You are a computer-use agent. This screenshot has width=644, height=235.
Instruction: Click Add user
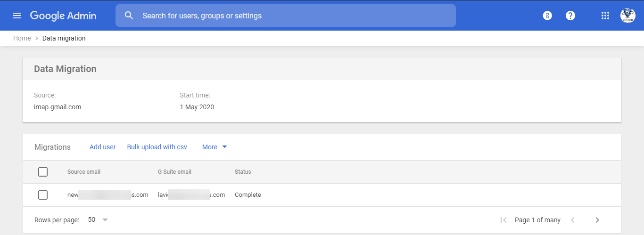coord(103,147)
